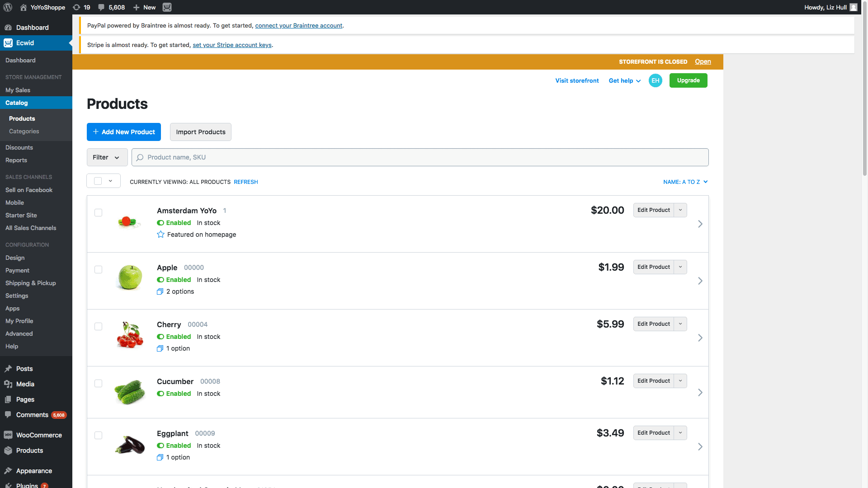The image size is (868, 488).
Task: Click the Apple options icon
Action: pyautogui.click(x=160, y=291)
